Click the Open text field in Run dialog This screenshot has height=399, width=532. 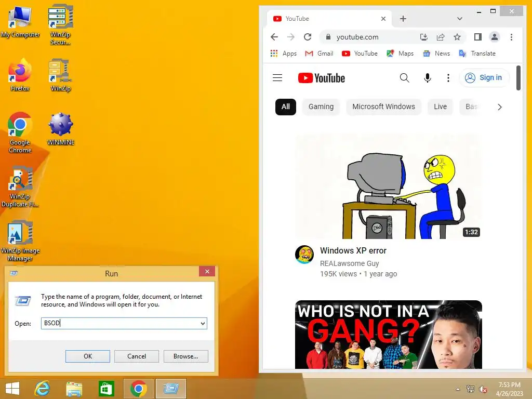(120, 323)
